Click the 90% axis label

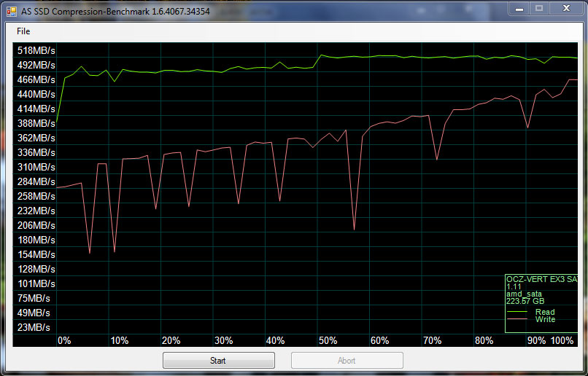pyautogui.click(x=537, y=341)
